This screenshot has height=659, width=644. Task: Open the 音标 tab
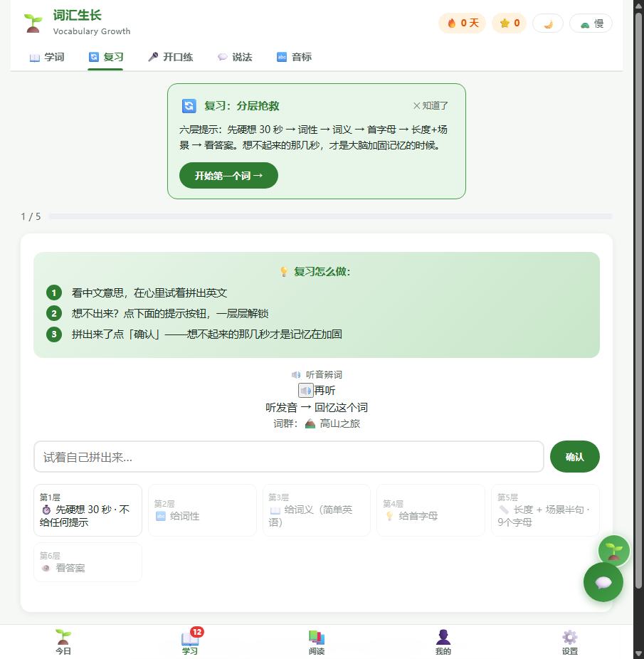295,57
